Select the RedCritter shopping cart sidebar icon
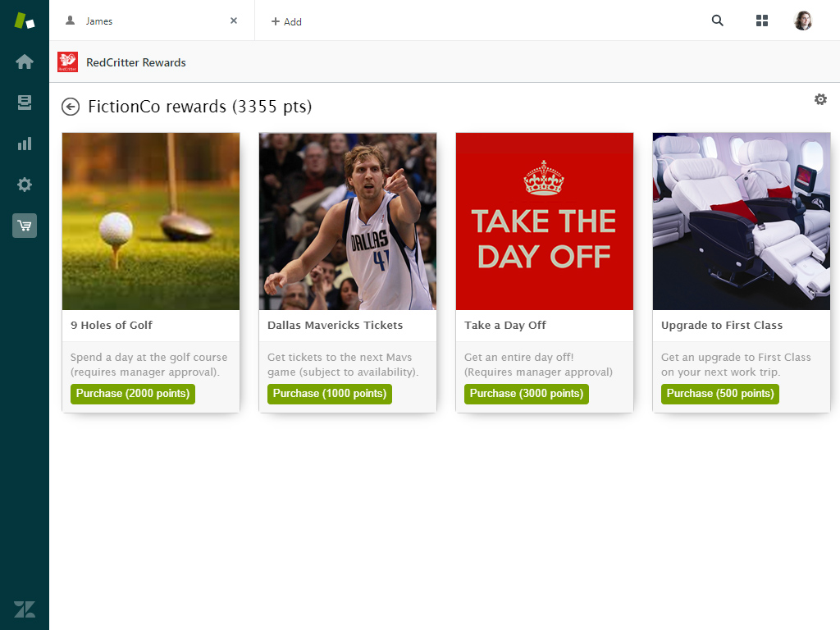 click(x=25, y=226)
